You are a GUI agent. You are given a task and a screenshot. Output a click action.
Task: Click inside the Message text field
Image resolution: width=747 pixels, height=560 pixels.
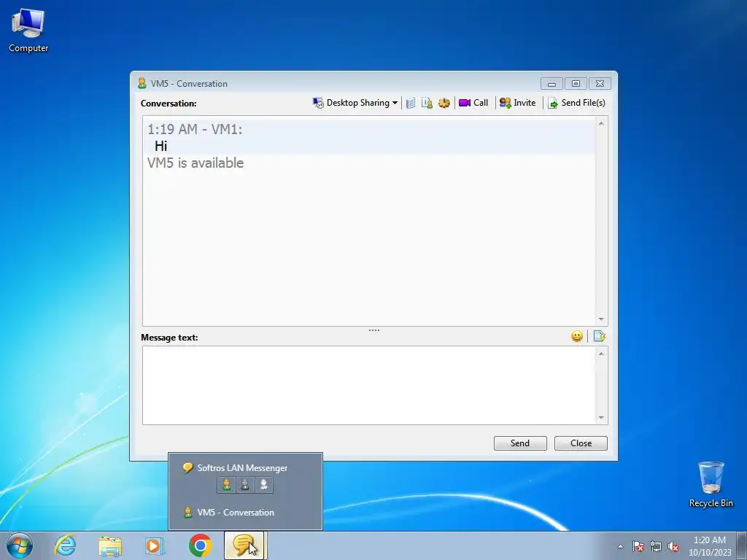point(368,385)
